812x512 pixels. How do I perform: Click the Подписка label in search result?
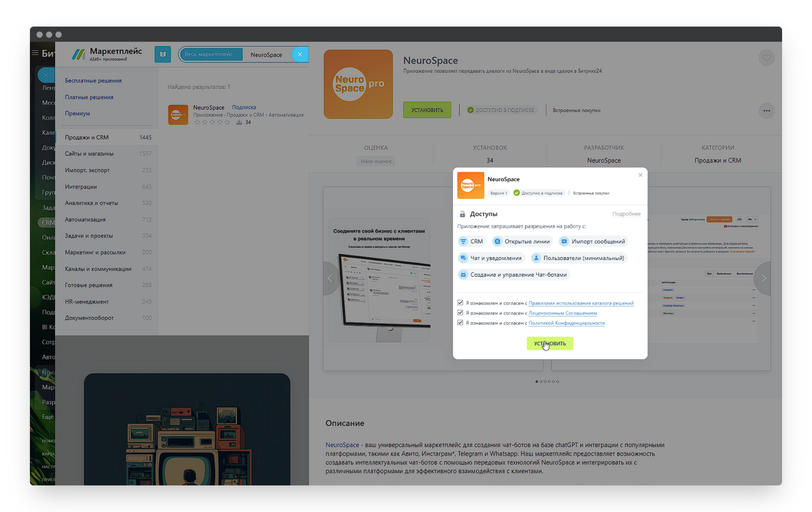coord(244,107)
